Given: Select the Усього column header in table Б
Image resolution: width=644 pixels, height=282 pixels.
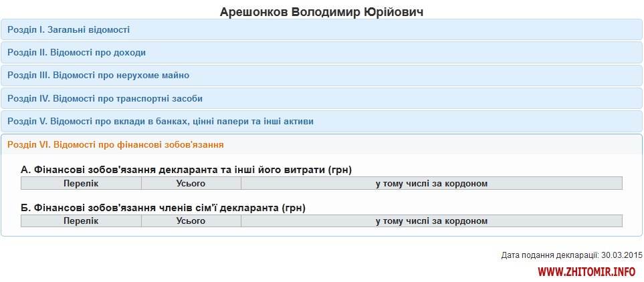Looking at the screenshot, I should pos(191,221).
